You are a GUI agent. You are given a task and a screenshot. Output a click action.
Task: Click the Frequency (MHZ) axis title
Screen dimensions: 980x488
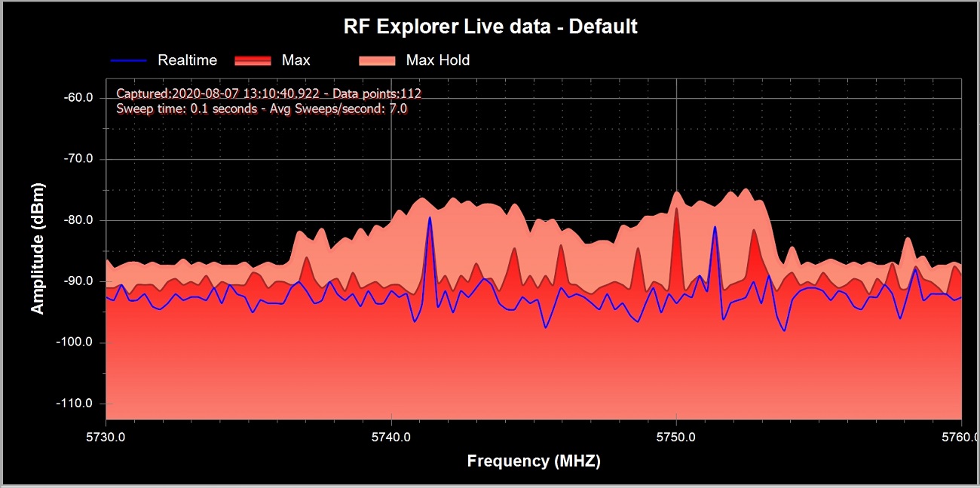tap(534, 461)
